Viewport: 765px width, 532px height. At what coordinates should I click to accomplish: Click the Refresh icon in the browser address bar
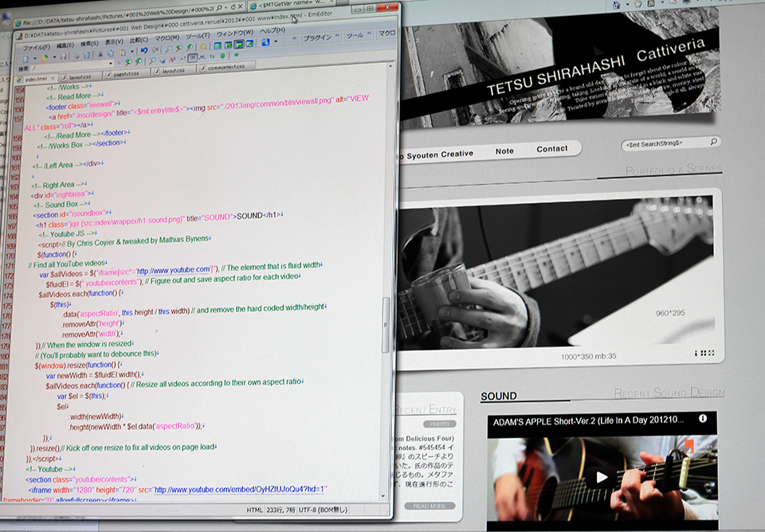coord(233,7)
